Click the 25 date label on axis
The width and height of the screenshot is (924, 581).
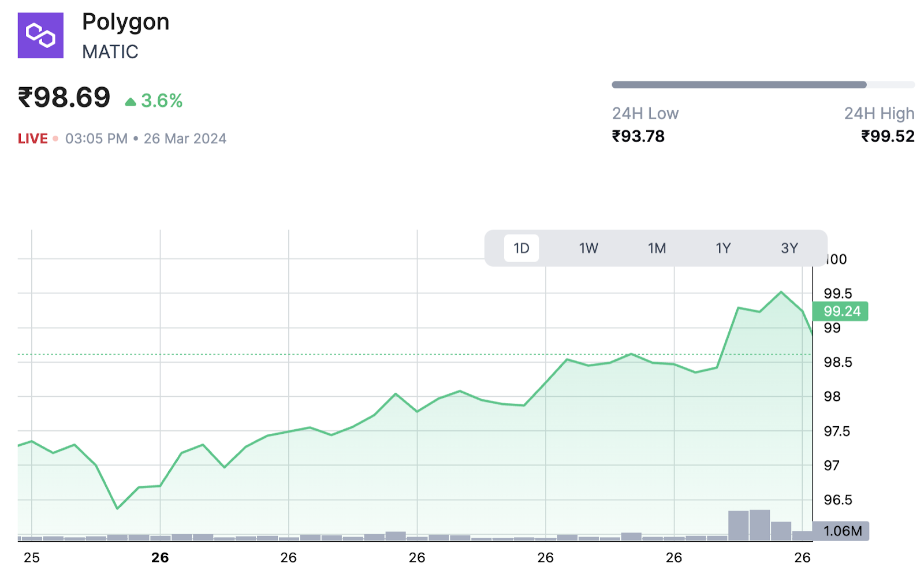(x=32, y=557)
